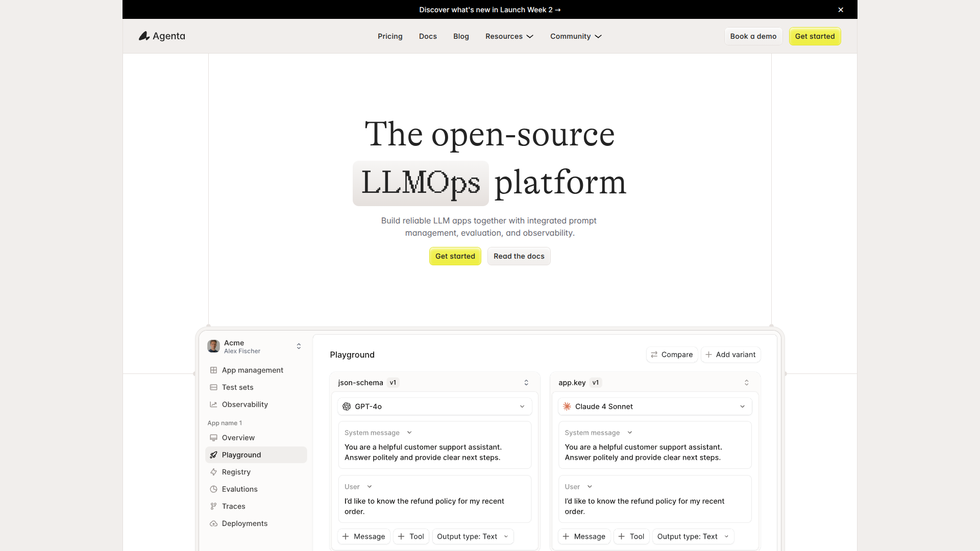Switch the Acme workspace selector

coord(299,346)
